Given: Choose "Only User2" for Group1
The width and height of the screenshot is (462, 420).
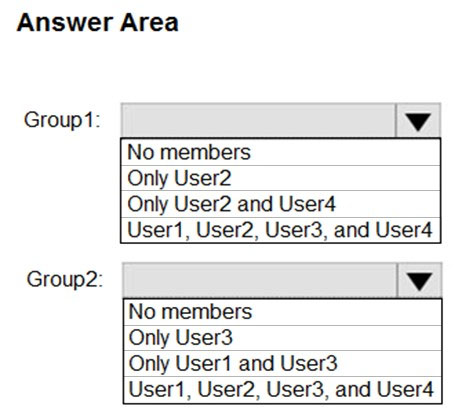Looking at the screenshot, I should click(281, 178).
